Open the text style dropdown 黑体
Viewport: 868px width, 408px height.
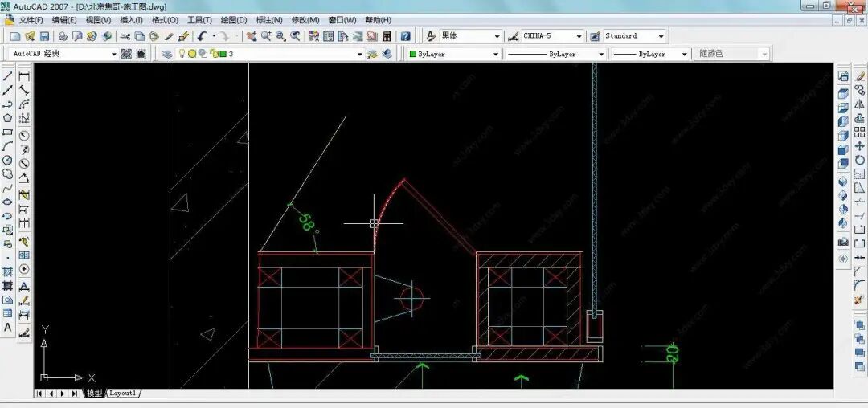click(470, 36)
